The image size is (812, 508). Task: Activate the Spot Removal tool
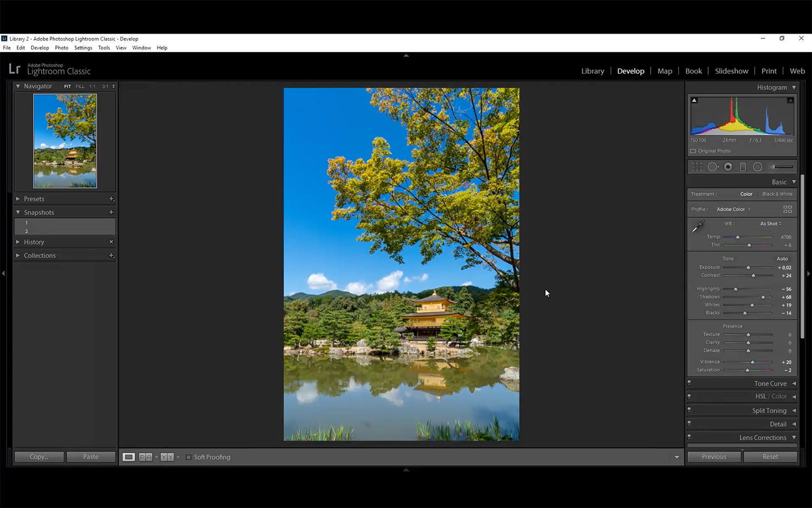pyautogui.click(x=713, y=167)
